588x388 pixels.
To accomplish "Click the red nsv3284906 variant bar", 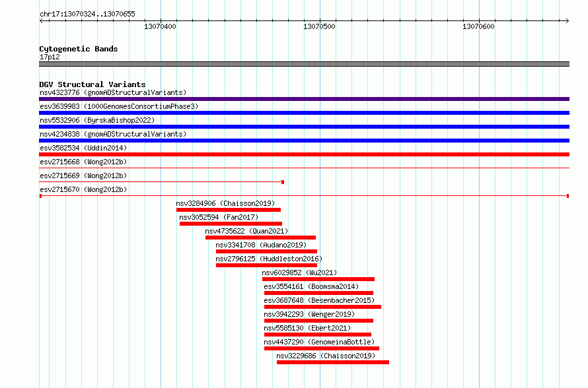I will [x=229, y=210].
